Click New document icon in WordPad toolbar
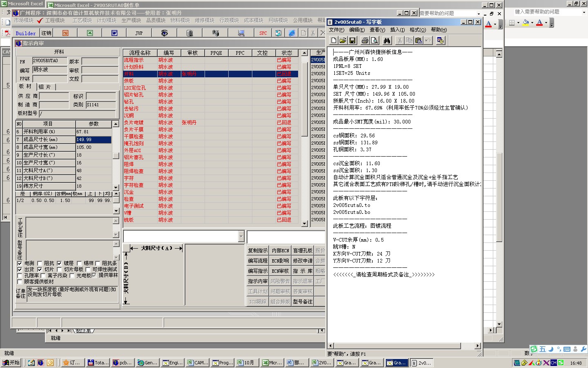588x368 pixels. coord(334,40)
